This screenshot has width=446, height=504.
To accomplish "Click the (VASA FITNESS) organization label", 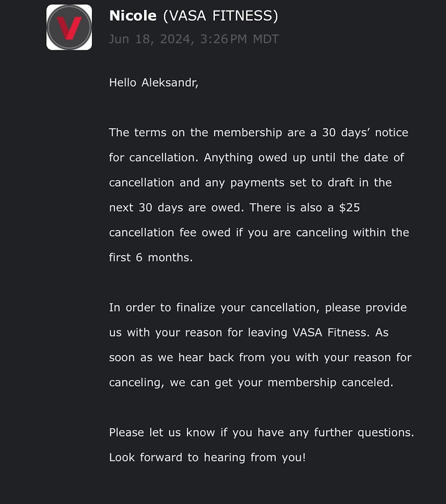I will click(x=220, y=16).
